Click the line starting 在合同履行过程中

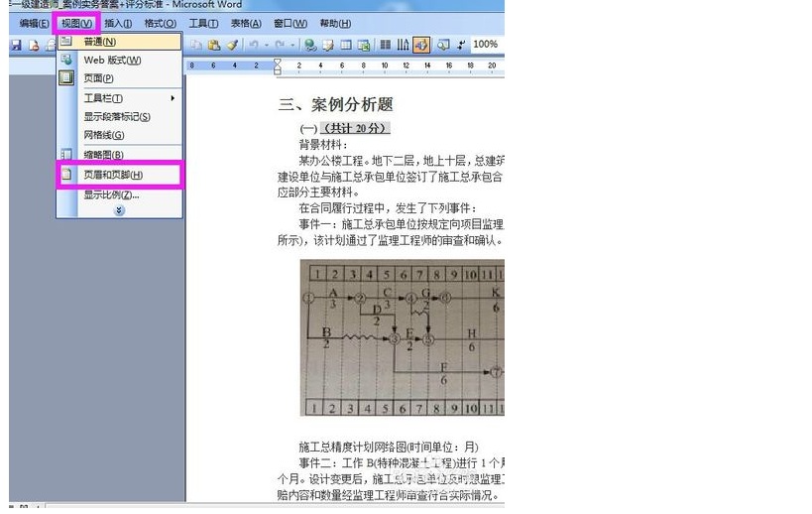click(388, 208)
